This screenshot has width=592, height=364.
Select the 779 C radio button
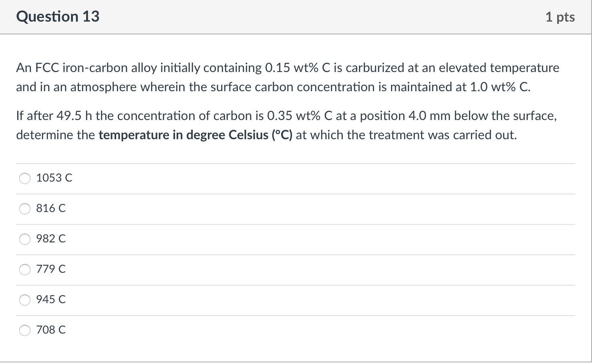(24, 270)
